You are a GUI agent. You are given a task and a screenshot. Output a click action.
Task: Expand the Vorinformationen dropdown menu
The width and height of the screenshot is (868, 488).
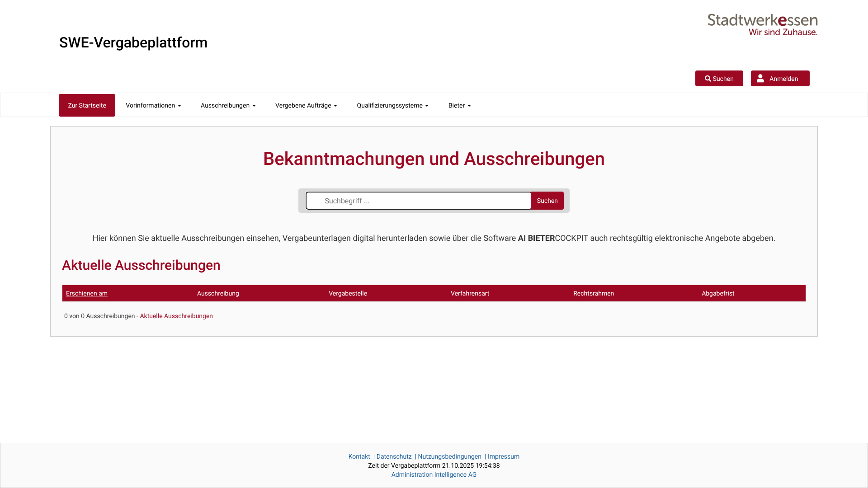click(x=153, y=105)
